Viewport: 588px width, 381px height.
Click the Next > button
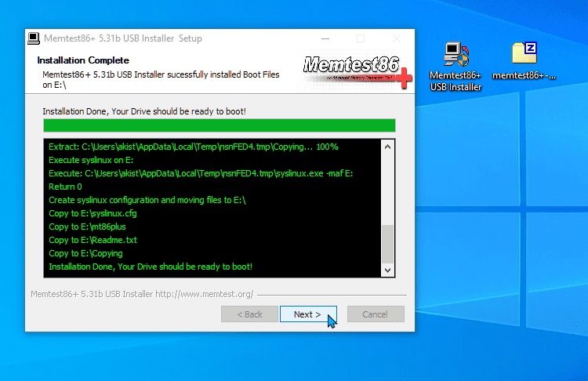tap(308, 314)
